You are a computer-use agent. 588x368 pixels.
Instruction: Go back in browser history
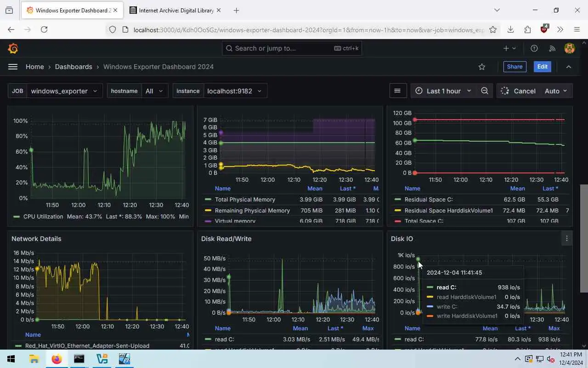coord(11,29)
